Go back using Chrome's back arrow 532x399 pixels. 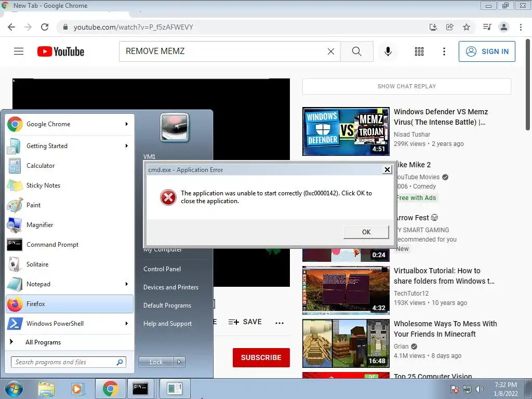(x=11, y=27)
